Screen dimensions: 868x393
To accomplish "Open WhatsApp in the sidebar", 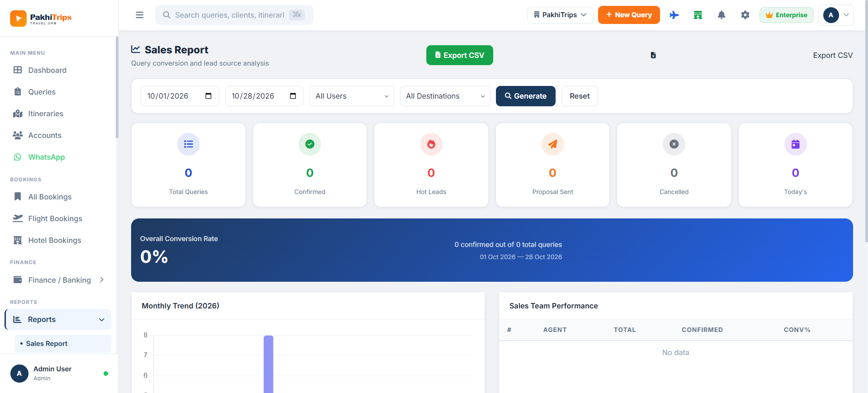I will coord(59,157).
